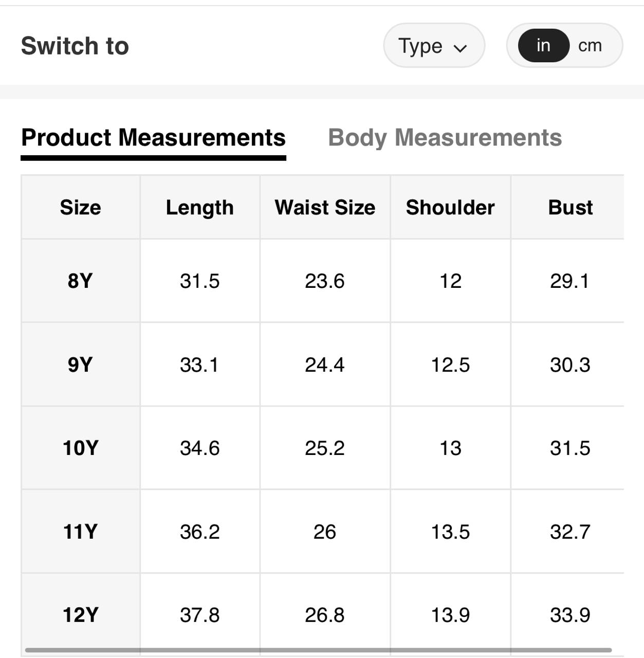
Task: Click the 10Y length value 34.6
Action: pos(199,448)
